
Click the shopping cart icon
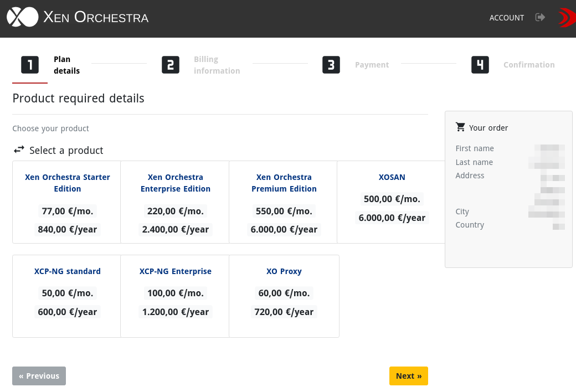pyautogui.click(x=460, y=127)
